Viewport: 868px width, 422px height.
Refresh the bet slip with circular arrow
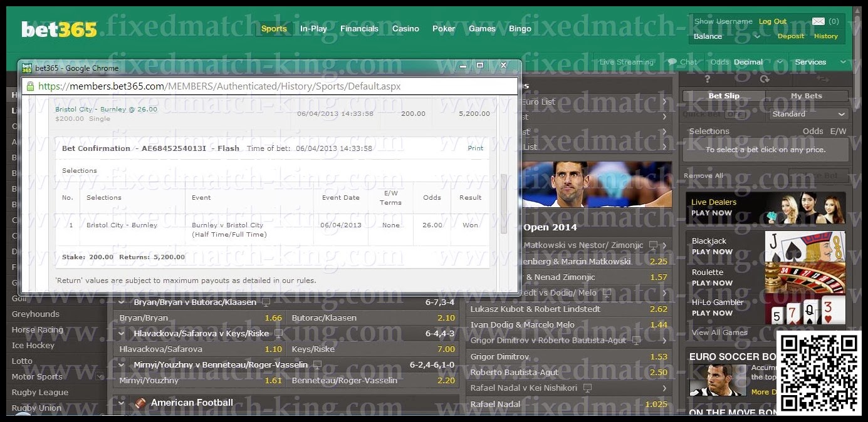tap(764, 79)
